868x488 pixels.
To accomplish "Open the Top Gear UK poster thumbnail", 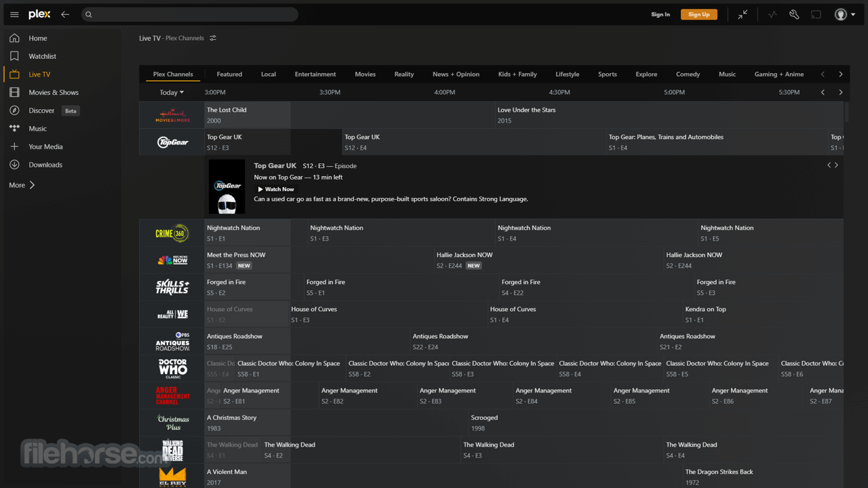I will pos(226,187).
